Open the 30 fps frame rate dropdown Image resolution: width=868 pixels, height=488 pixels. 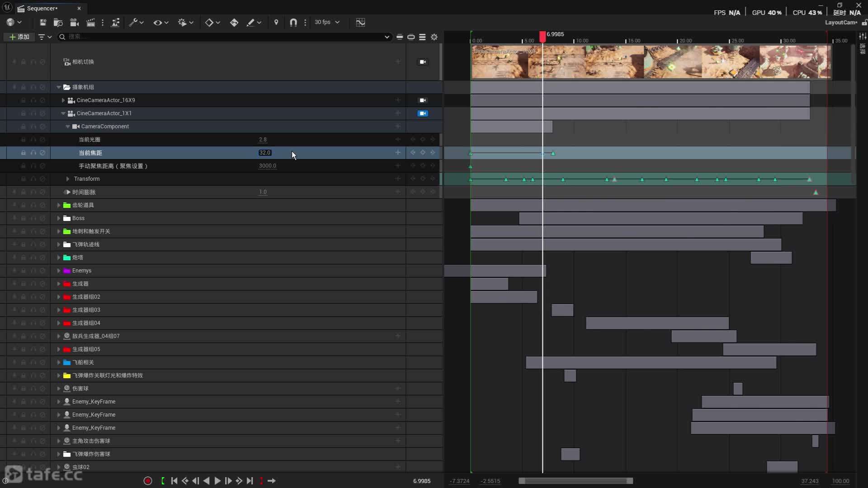click(x=327, y=22)
